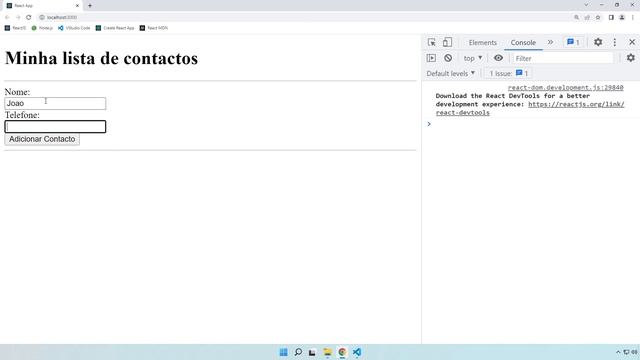
Task: Focus the console Filter input
Action: (x=563, y=58)
